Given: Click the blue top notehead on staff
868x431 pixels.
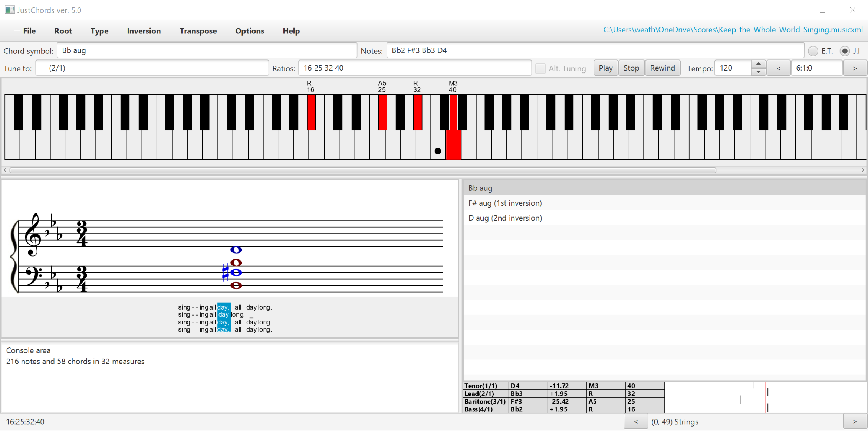Looking at the screenshot, I should coord(236,250).
